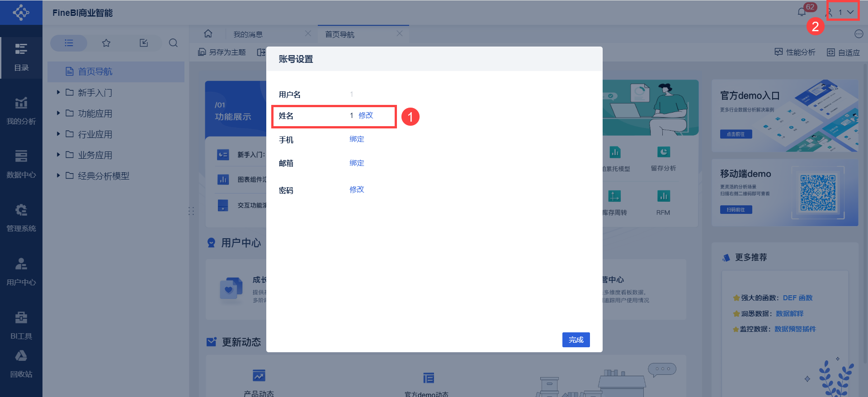Click the 官方demo入口 banner image
Image resolution: width=868 pixels, height=397 pixels.
tap(785, 116)
